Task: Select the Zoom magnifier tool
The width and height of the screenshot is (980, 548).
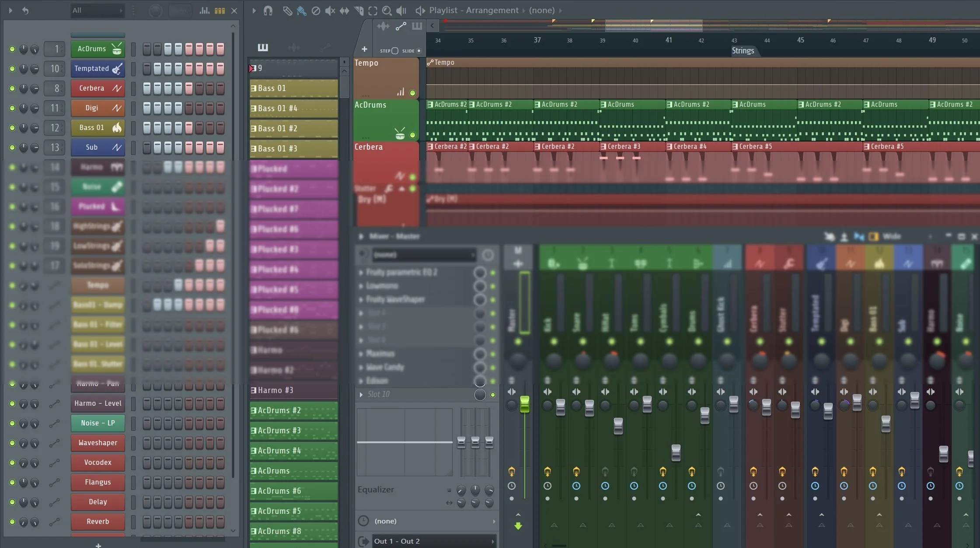Action: coord(387,11)
